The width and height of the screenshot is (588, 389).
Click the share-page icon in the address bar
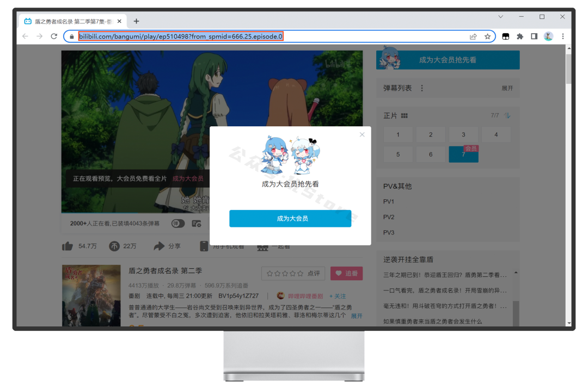point(473,36)
